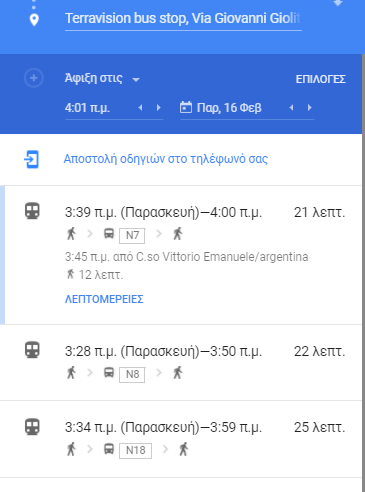
Task: Step time forward from 4:01 π.μ.
Action: pos(159,108)
